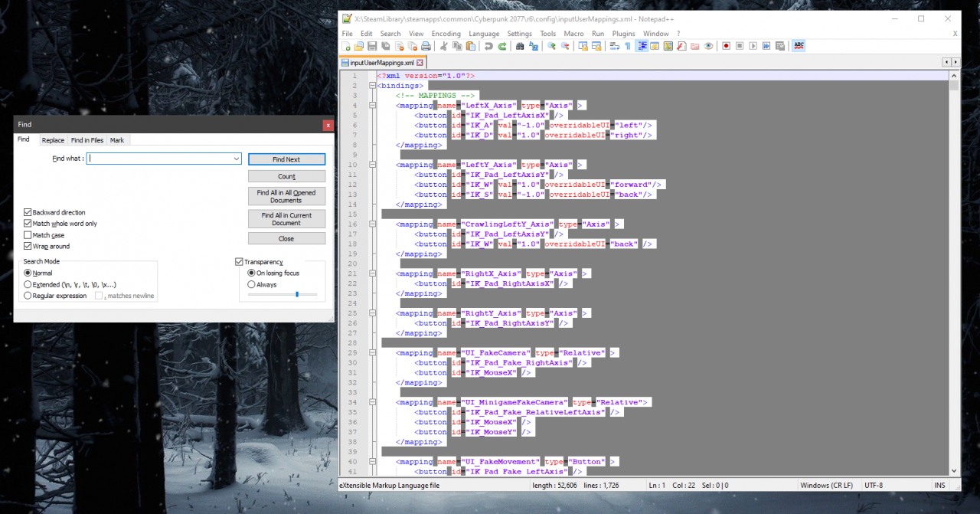Close the inputUserMappings.xml tab
The image size is (980, 514).
(420, 62)
